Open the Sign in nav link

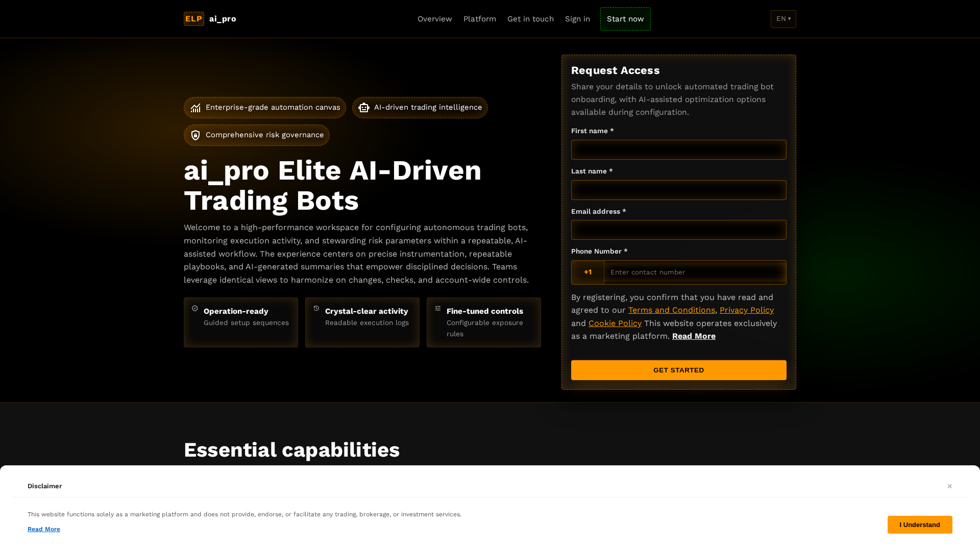point(577,19)
